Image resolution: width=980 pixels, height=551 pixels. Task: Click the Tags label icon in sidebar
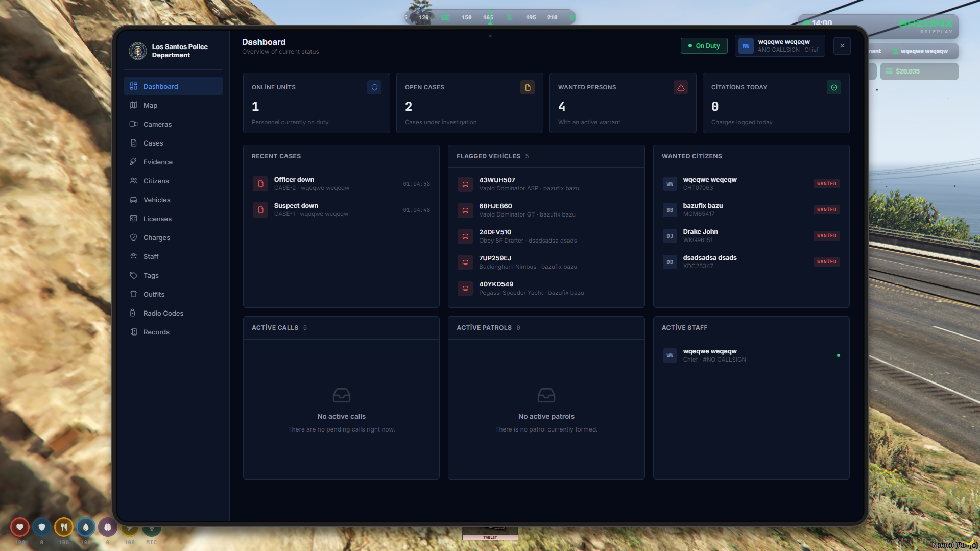(x=133, y=275)
